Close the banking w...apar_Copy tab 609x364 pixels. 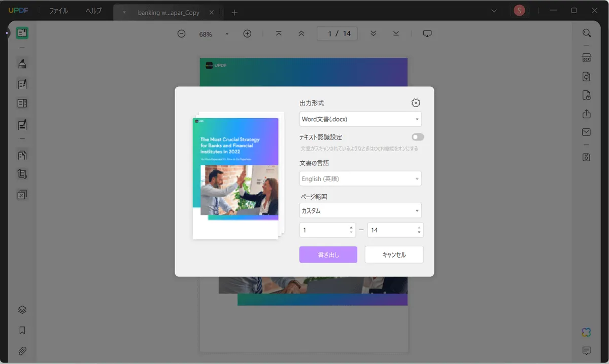click(x=212, y=13)
